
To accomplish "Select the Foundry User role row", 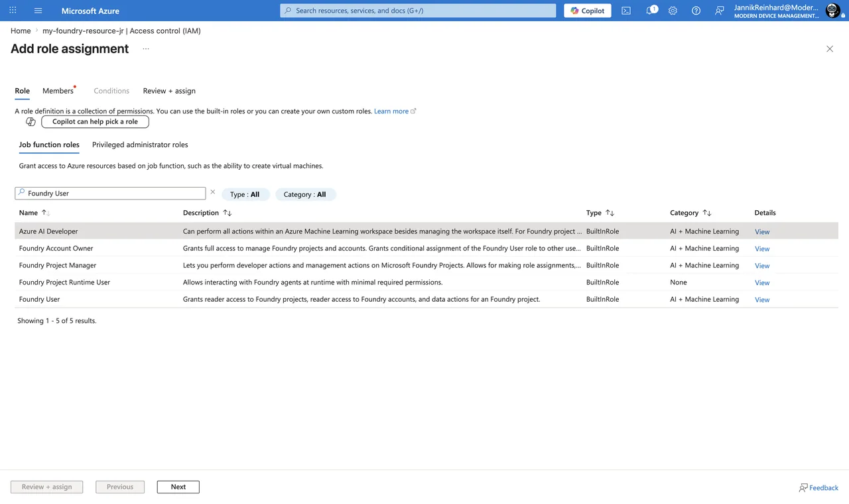I will pos(426,299).
